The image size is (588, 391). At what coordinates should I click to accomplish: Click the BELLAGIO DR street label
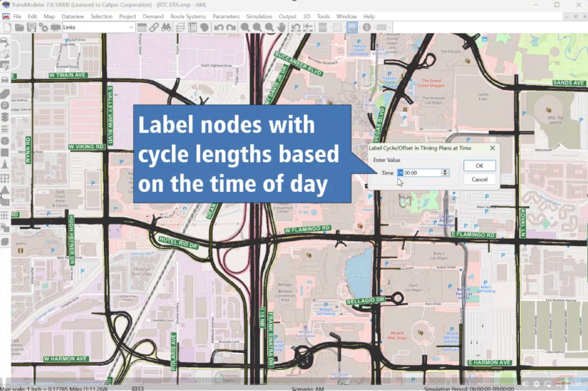[366, 300]
